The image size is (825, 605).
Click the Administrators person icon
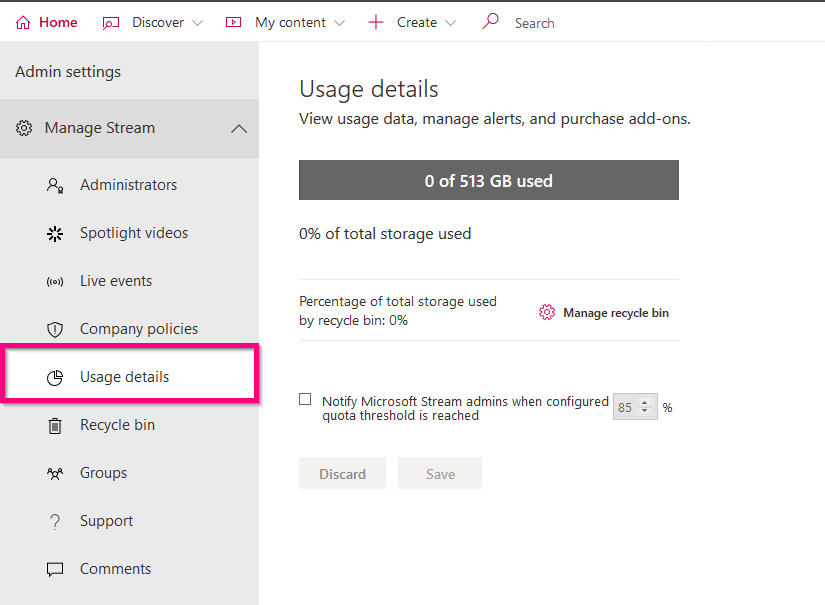pyautogui.click(x=55, y=185)
